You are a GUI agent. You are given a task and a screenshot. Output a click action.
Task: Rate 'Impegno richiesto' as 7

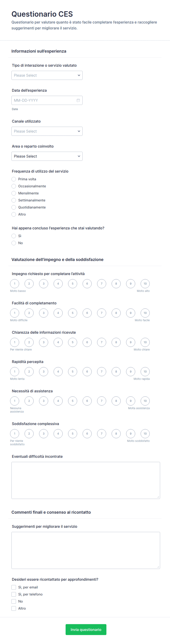coord(101,284)
